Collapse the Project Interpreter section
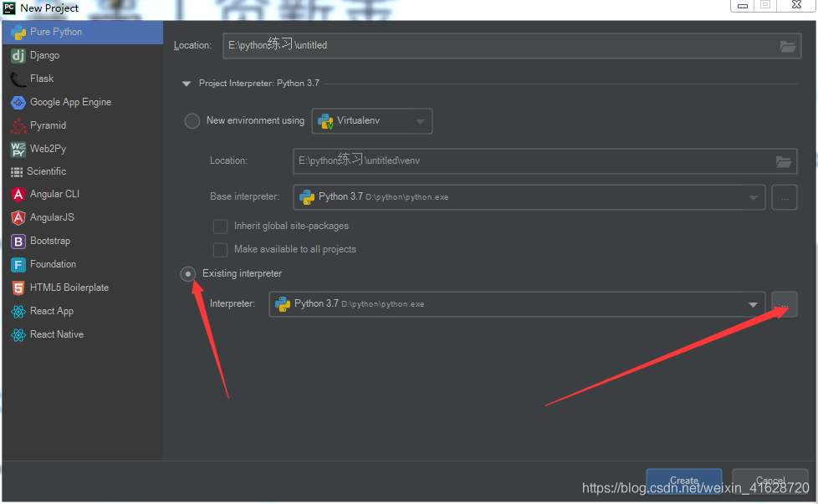 186,83
